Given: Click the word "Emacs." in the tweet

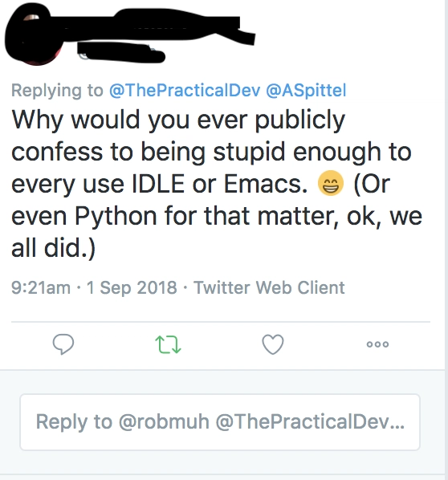Looking at the screenshot, I should 266,184.
